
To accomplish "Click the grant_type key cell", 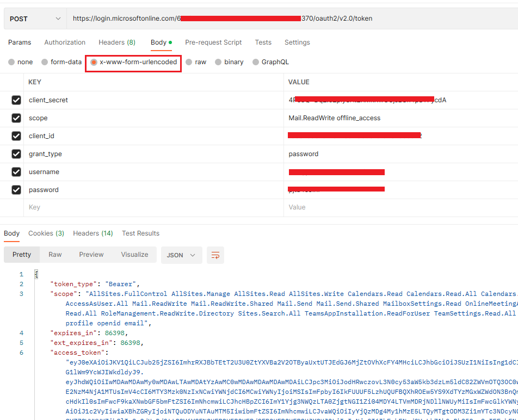I will 153,154.
